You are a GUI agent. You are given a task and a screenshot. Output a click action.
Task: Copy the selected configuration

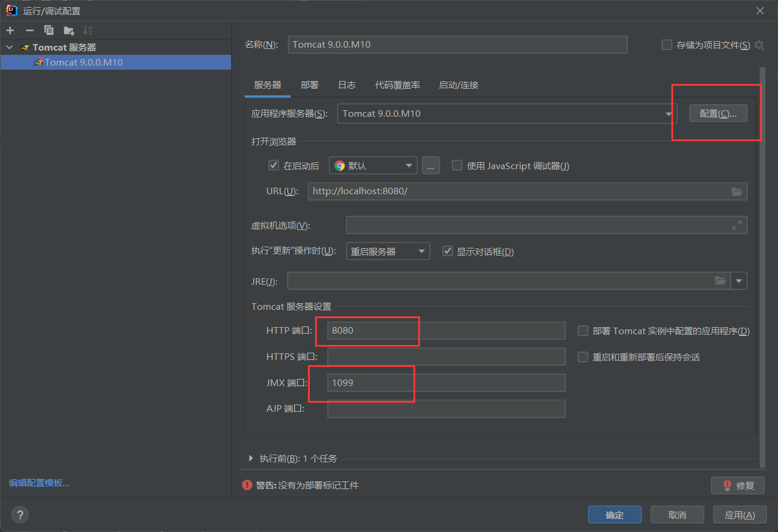pos(49,30)
